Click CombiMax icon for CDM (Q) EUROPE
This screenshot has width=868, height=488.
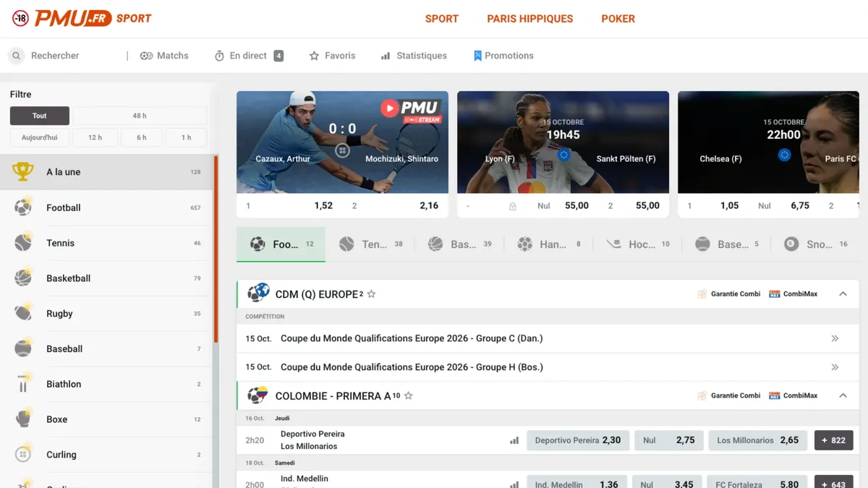[774, 294]
